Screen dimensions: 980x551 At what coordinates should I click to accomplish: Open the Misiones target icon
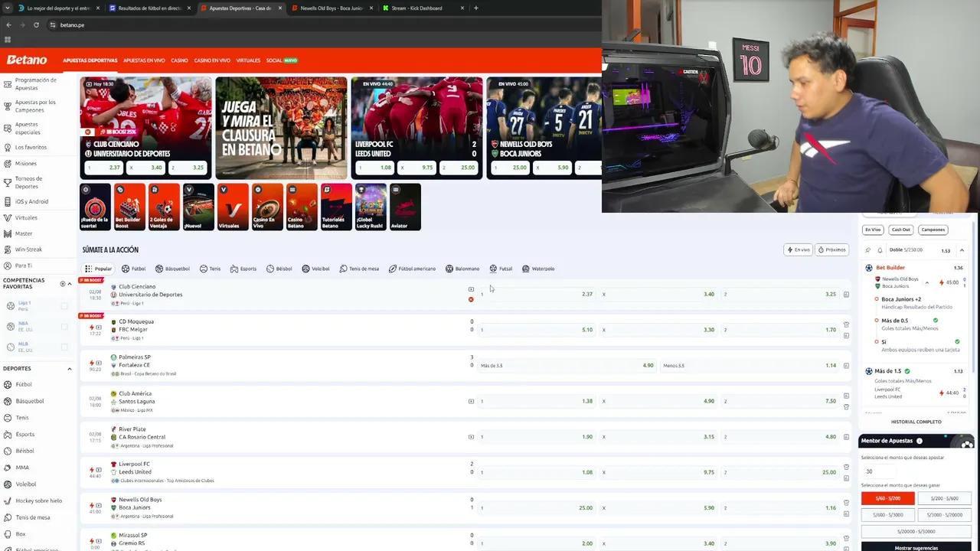point(7,163)
